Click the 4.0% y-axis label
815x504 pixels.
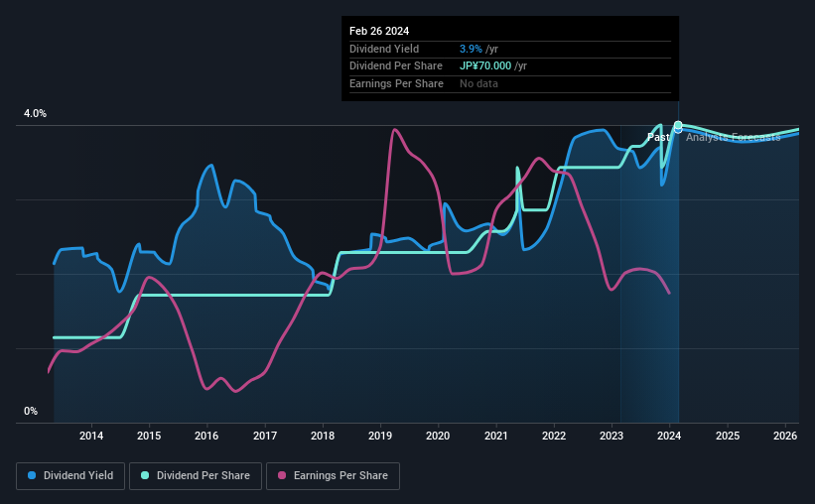[35, 113]
